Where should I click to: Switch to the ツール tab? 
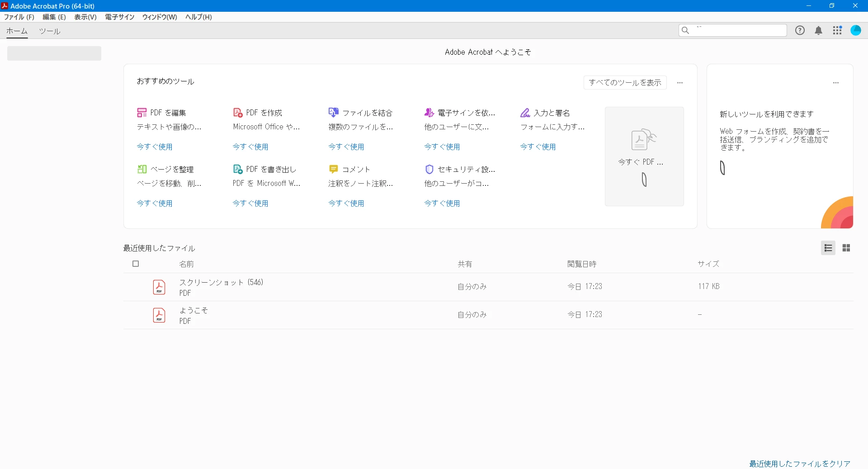click(50, 31)
